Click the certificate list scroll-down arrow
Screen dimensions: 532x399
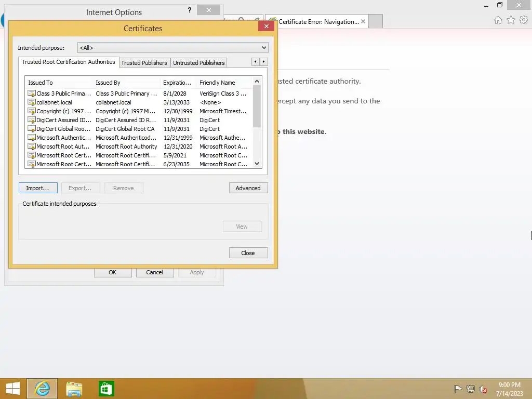point(257,164)
